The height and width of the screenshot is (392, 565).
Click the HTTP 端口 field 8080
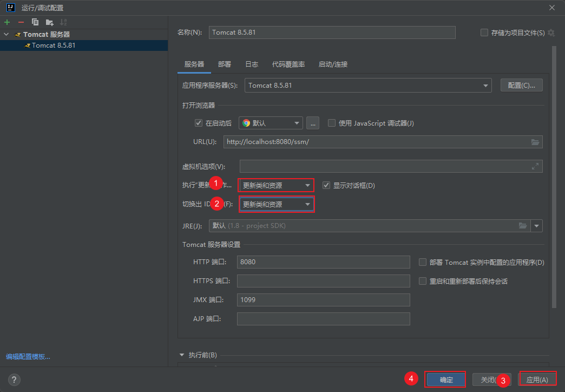(x=323, y=262)
